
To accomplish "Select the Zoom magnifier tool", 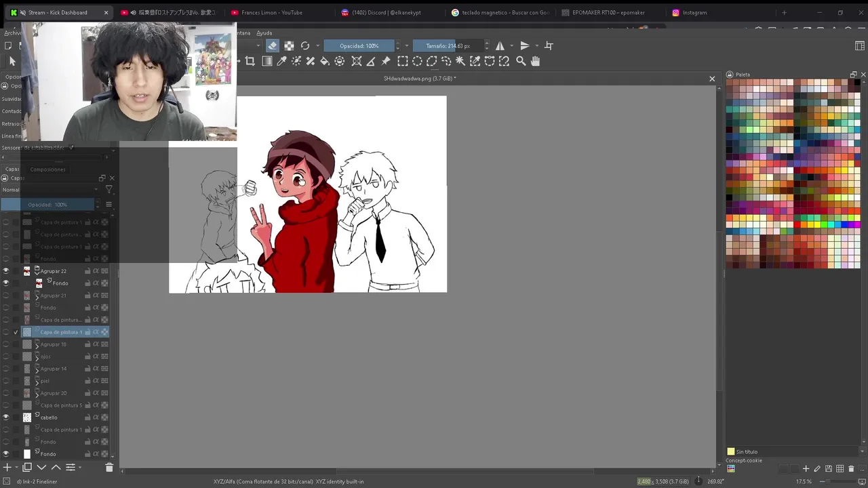I will pos(521,61).
